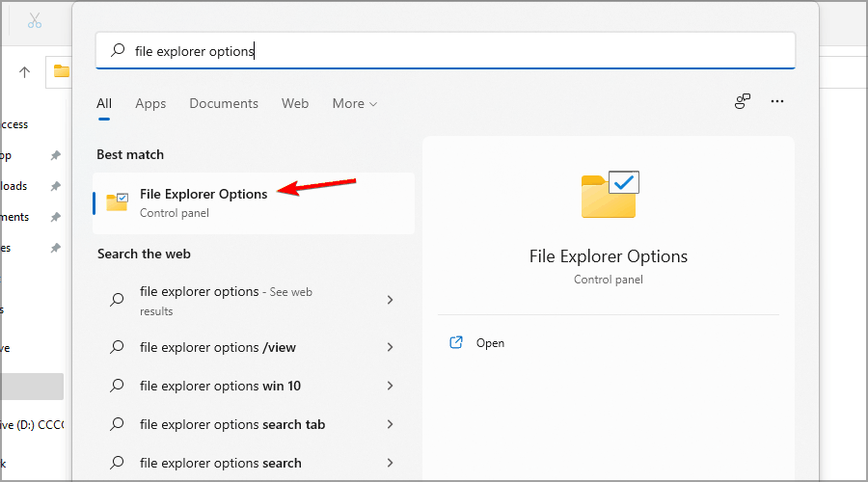Click search icon beside '/view' suggestion
The height and width of the screenshot is (482, 868).
[x=117, y=347]
